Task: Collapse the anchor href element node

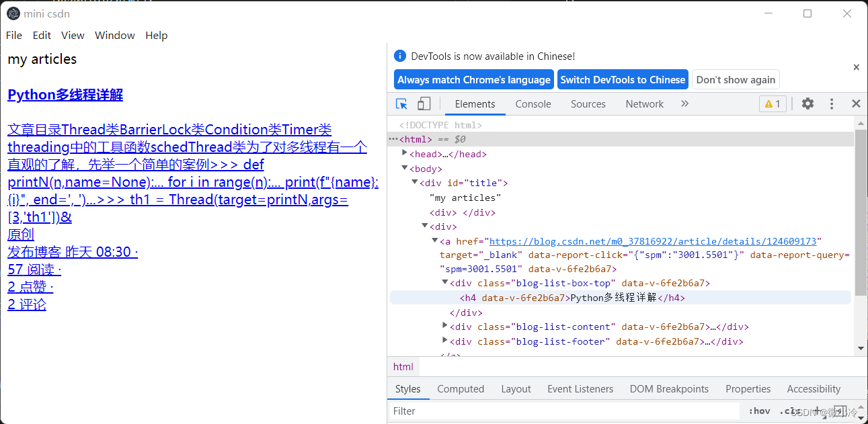Action: 435,241
